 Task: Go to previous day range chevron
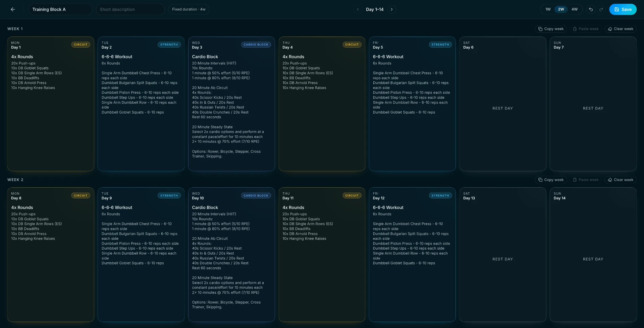click(x=358, y=9)
